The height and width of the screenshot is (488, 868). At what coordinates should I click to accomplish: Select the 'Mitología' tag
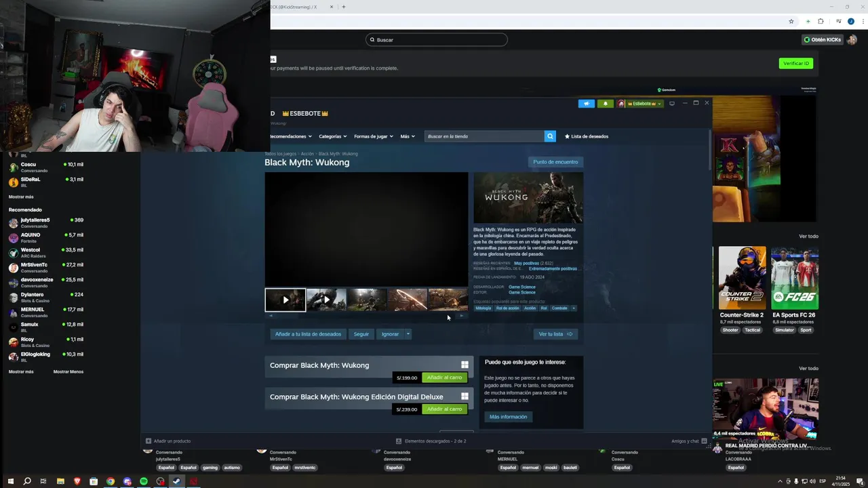[483, 308]
